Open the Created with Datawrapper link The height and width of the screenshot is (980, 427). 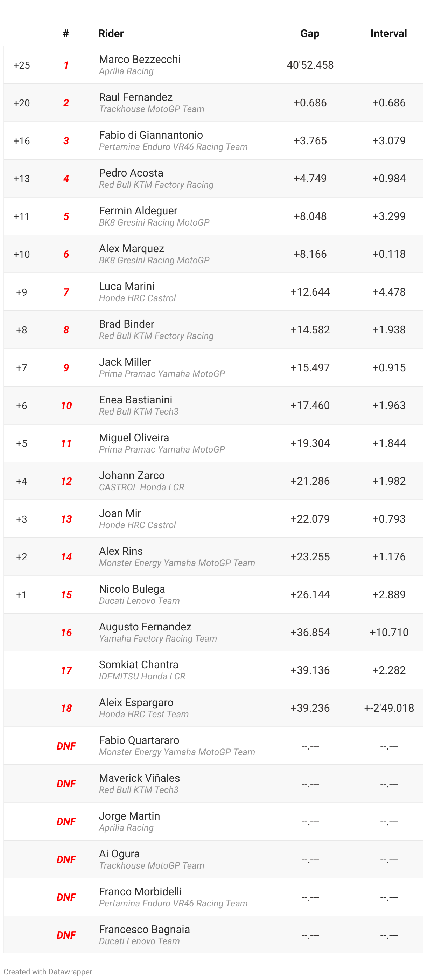48,971
